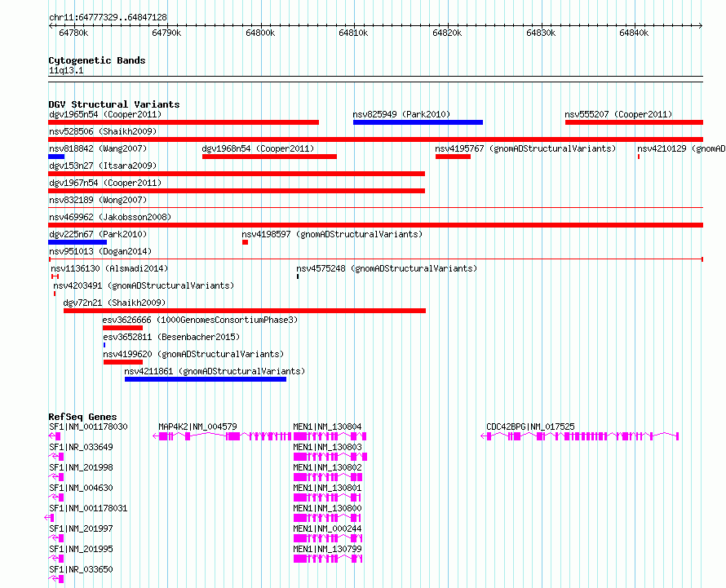Click the SF1|NM_001178030 gene label

point(88,427)
